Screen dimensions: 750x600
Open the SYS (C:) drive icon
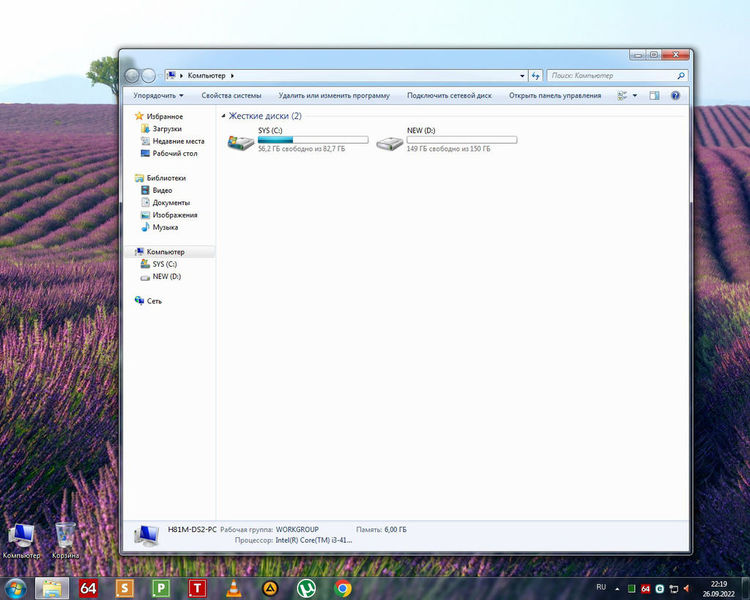[x=241, y=141]
